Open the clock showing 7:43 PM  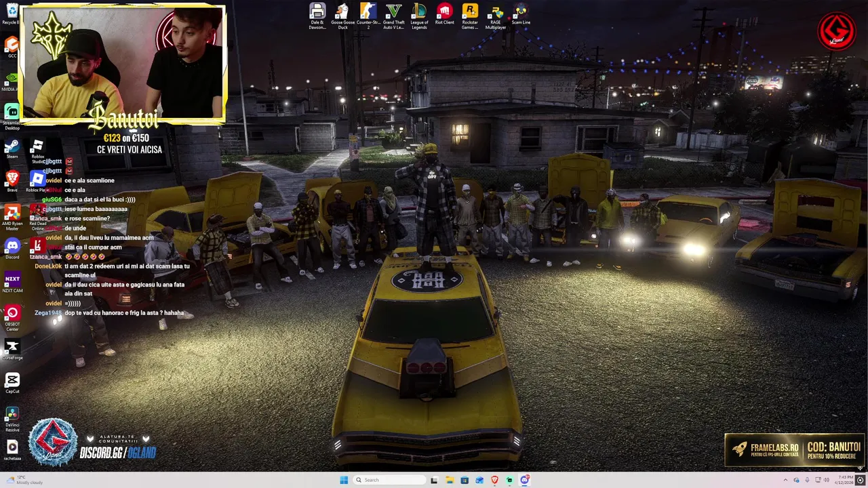point(845,480)
